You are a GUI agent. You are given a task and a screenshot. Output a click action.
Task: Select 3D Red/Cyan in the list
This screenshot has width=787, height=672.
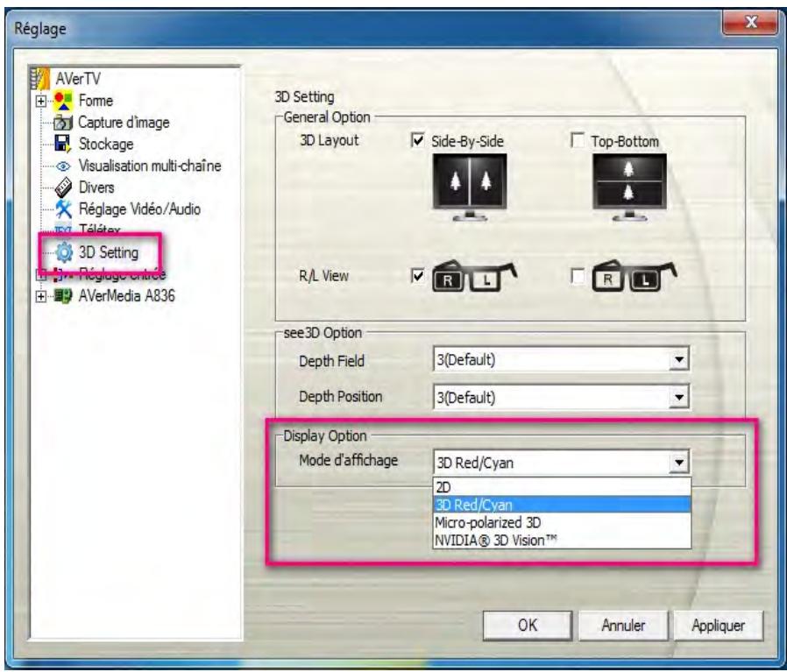562,505
